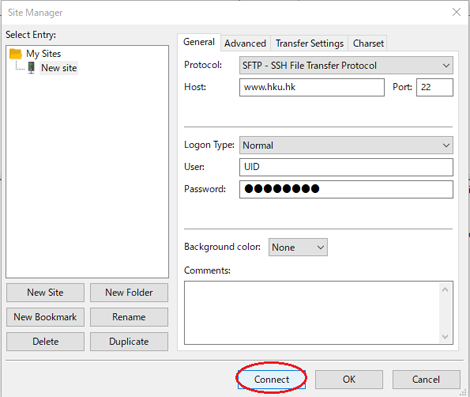Close the Site Manager dialog

click(456, 12)
